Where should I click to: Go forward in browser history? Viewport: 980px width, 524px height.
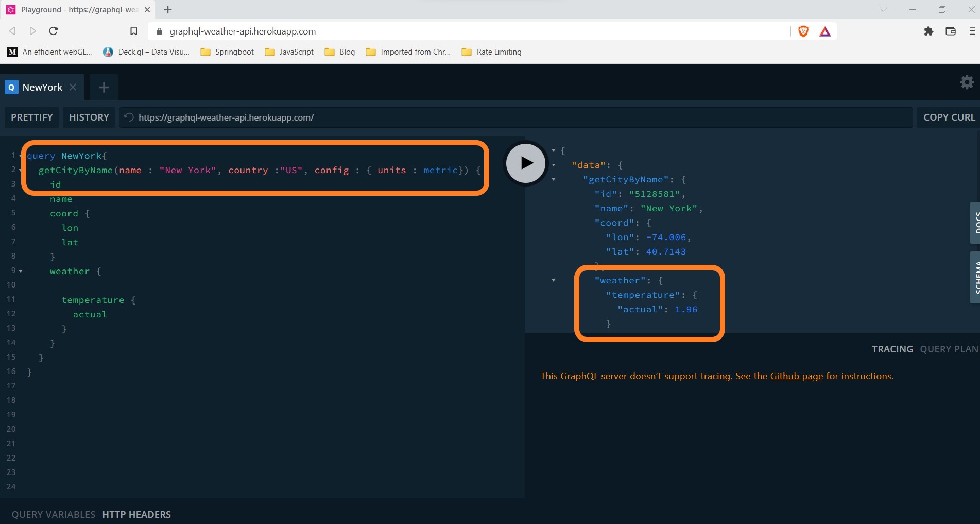(33, 31)
